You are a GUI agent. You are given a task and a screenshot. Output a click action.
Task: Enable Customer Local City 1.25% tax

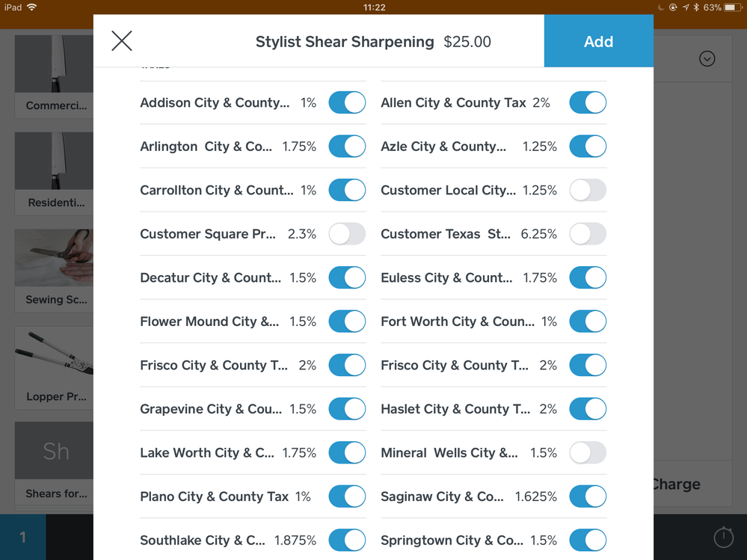pos(588,190)
